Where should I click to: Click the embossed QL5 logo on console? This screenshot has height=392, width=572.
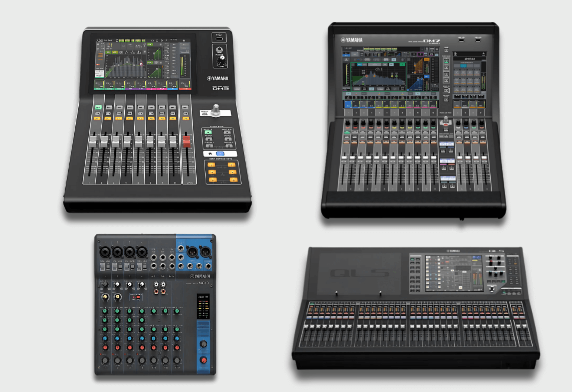pos(359,273)
